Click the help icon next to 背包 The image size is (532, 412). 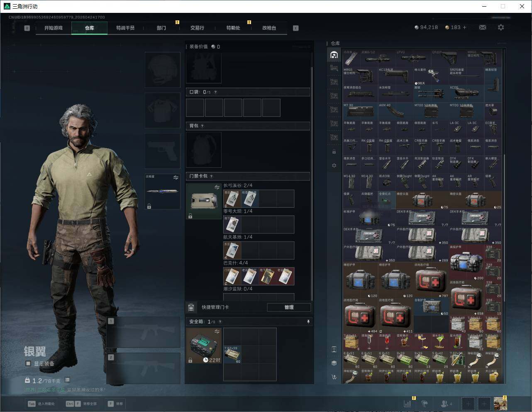click(202, 126)
